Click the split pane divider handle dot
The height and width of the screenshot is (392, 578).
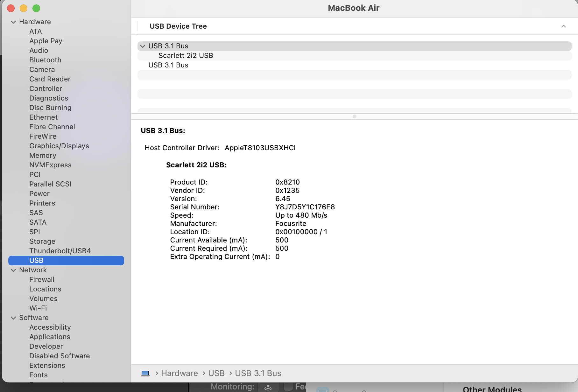(355, 116)
